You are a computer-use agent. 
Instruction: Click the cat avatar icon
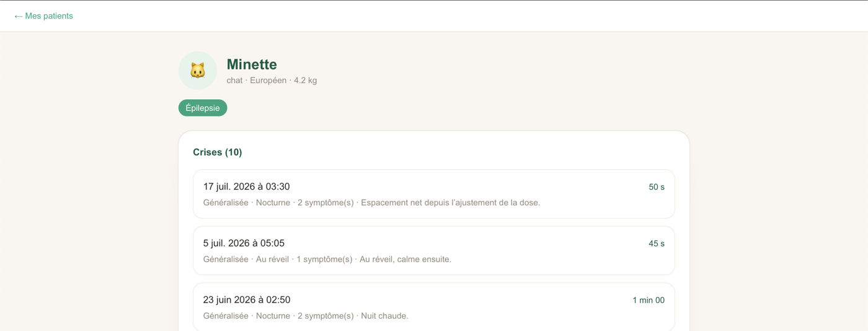click(x=198, y=71)
